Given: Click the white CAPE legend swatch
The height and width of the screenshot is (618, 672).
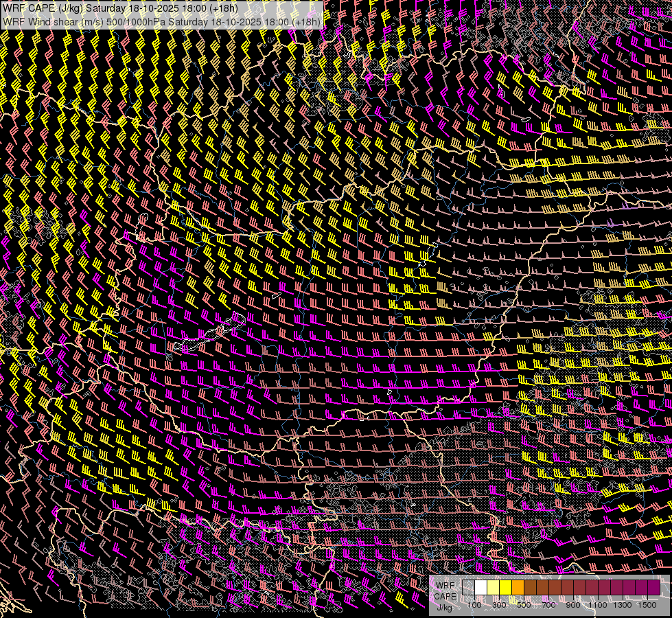Looking at the screenshot, I should click(480, 587).
